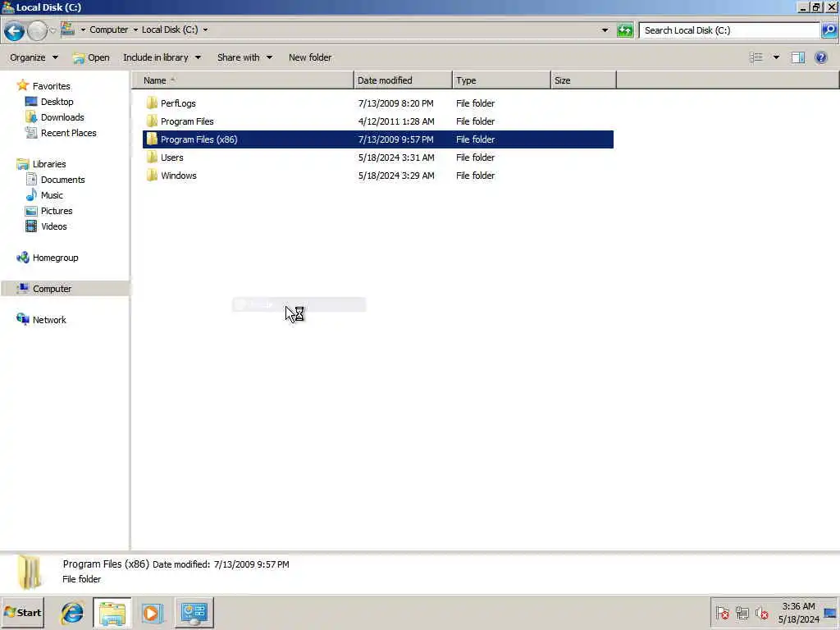The height and width of the screenshot is (630, 840).
Task: Toggle the preview pane icon
Action: coord(797,57)
